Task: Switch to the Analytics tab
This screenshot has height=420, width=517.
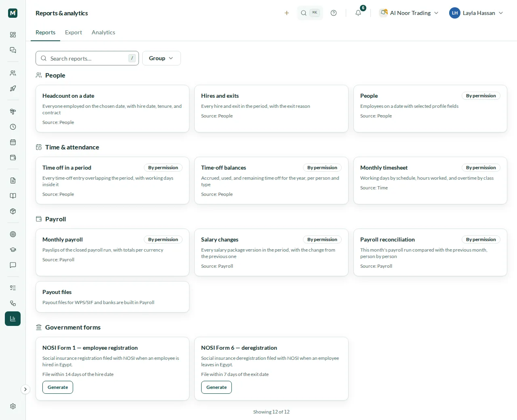Action: 103,32
